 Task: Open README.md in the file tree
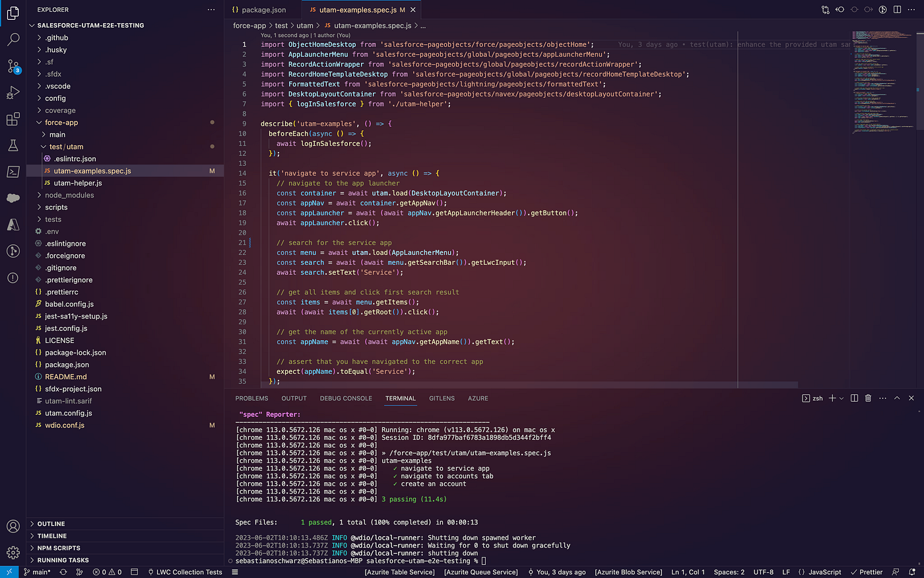pyautogui.click(x=65, y=377)
